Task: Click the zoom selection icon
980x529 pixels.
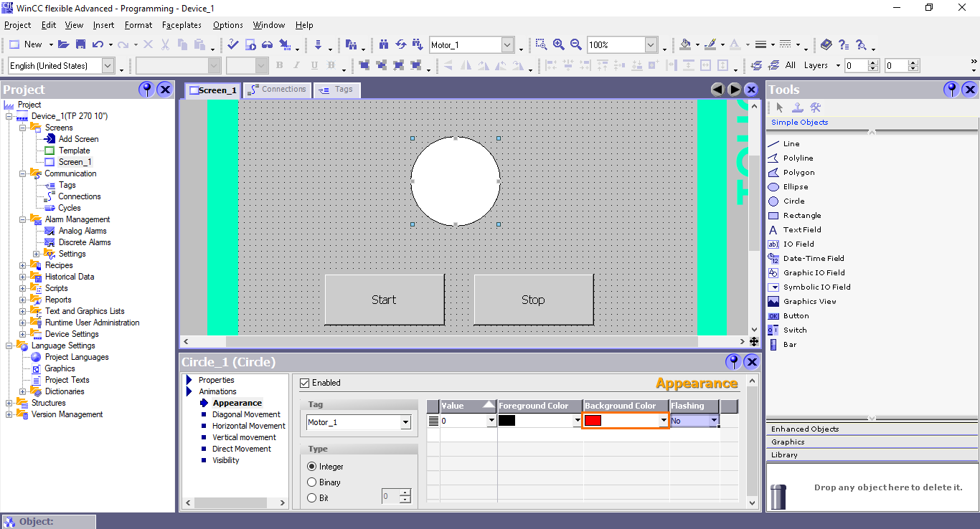Action: pos(541,44)
